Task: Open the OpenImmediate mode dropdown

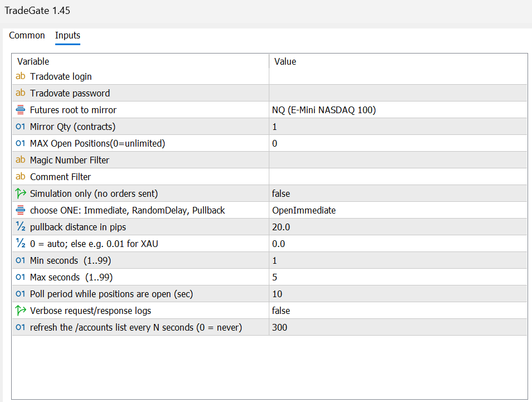Action: click(304, 210)
